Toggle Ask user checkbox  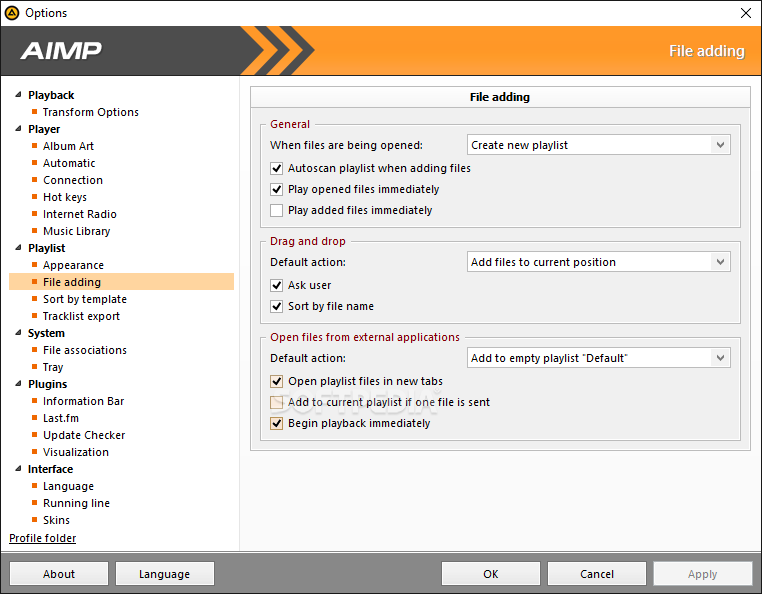tap(277, 285)
